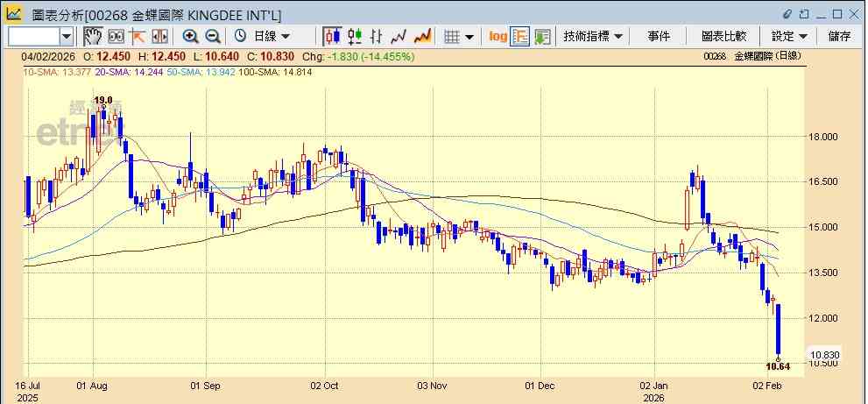Click the horizontal fit-width arrows icon
Image resolution: width=868 pixels, height=404 pixels.
[x=159, y=37]
